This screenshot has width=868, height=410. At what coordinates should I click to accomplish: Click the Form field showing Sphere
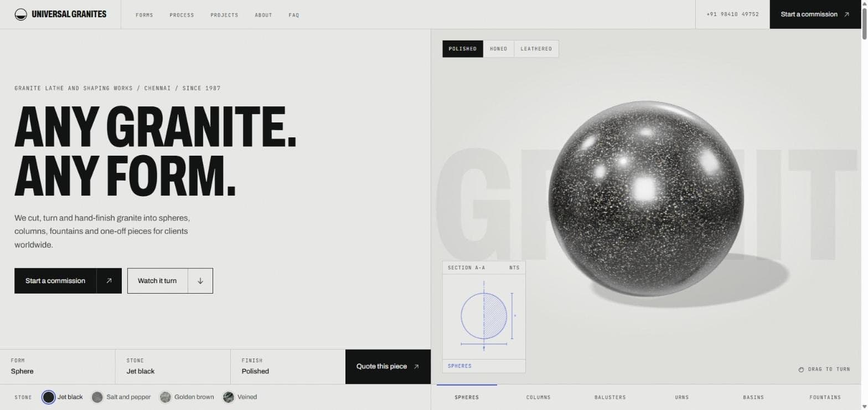58,366
